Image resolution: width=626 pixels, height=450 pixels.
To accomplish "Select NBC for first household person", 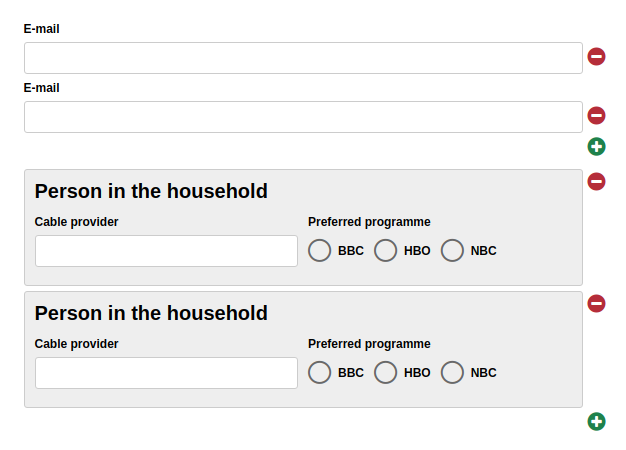I will (x=452, y=251).
